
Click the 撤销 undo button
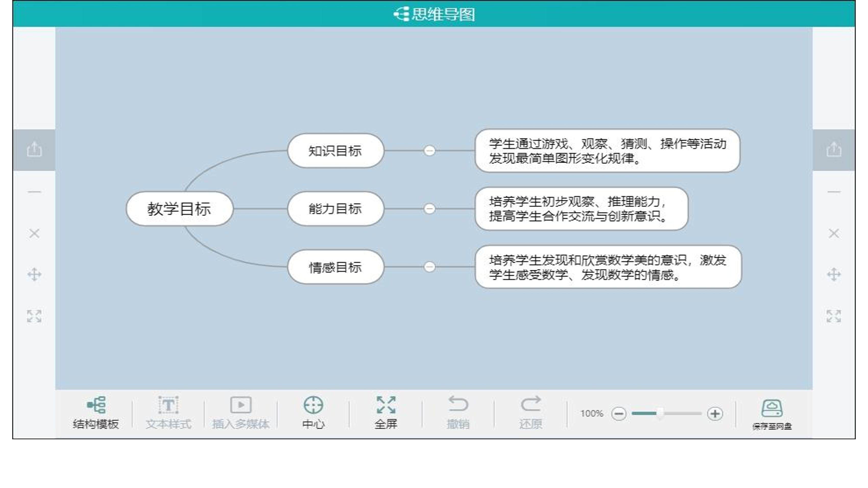click(458, 412)
